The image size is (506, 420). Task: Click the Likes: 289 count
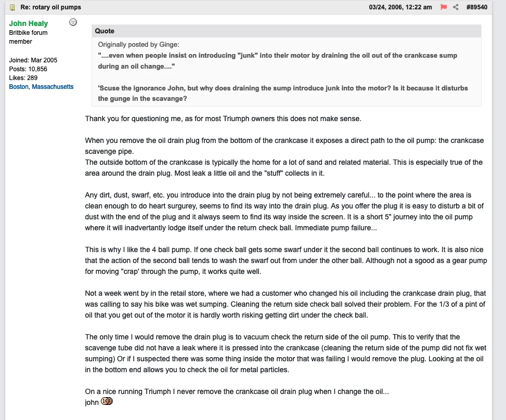23,78
